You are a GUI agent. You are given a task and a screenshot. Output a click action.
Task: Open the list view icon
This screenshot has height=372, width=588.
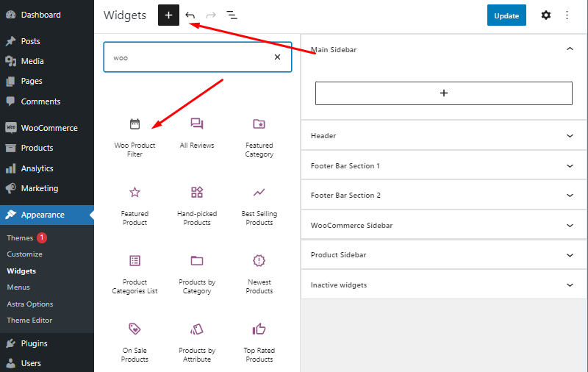tap(232, 15)
